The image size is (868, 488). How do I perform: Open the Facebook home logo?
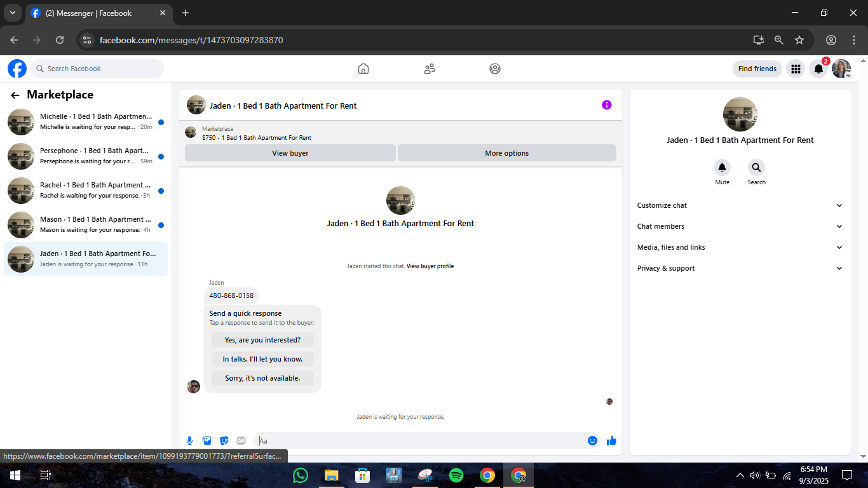point(17,69)
